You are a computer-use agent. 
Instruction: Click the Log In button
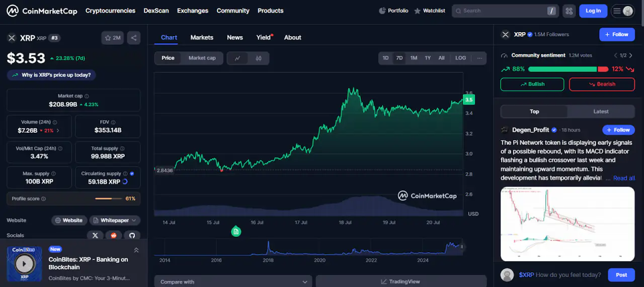pos(593,11)
